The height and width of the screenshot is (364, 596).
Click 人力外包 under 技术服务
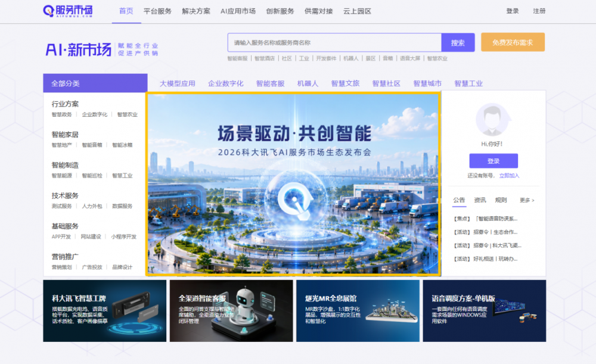[92, 206]
